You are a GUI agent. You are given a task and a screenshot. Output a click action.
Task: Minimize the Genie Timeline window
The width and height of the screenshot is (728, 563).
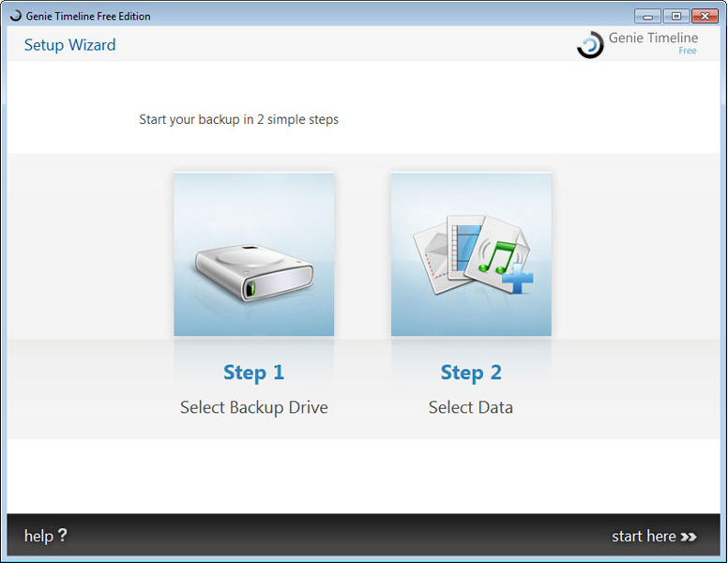647,16
